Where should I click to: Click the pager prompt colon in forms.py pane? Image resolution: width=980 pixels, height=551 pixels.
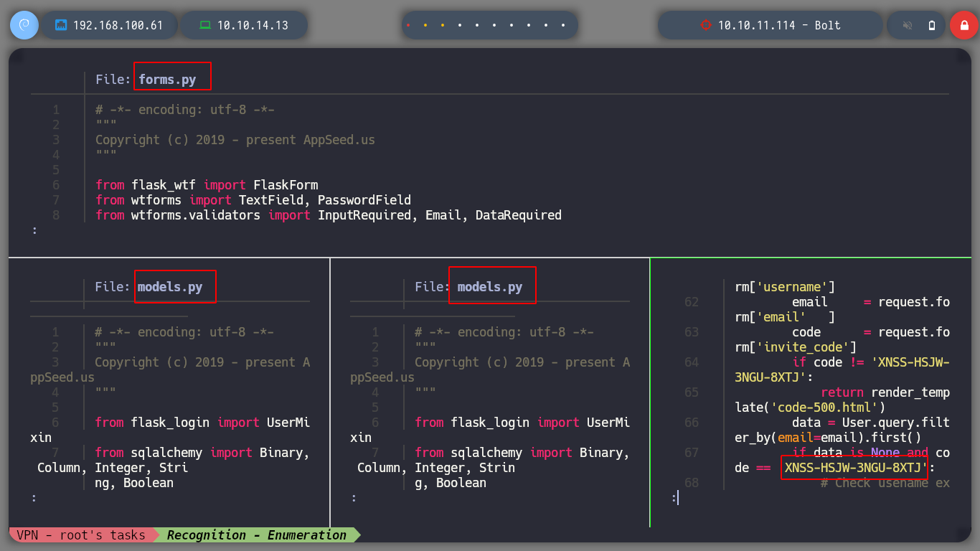point(34,230)
